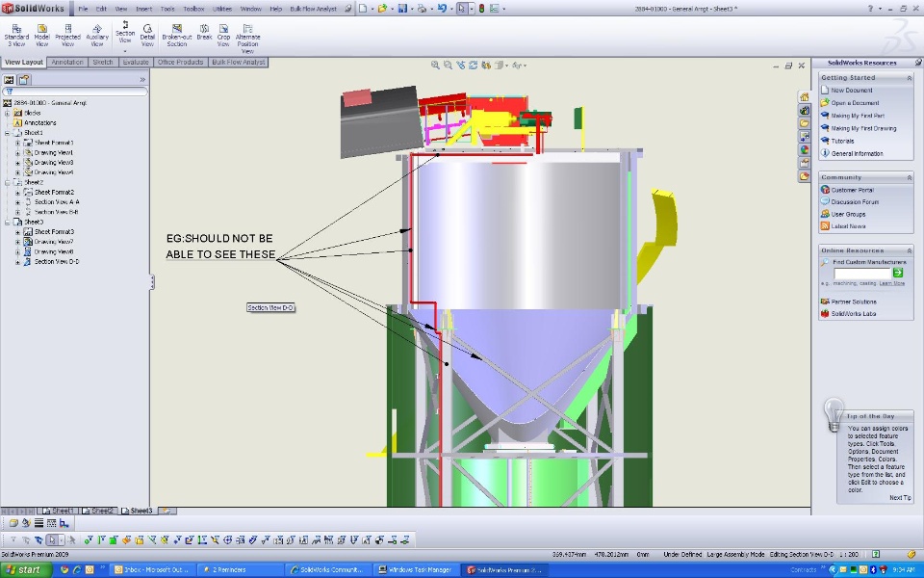This screenshot has height=578, width=924.
Task: Click the Rebuild traffic light icon
Action: (x=481, y=9)
